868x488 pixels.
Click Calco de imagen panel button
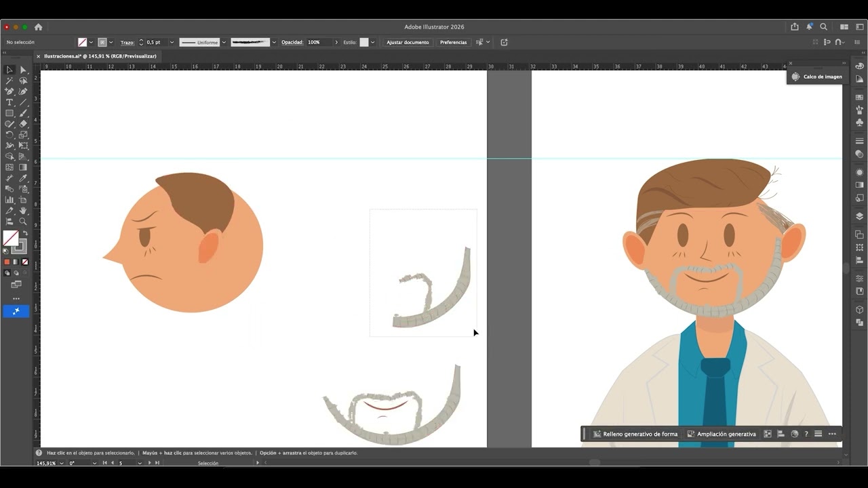(x=816, y=77)
